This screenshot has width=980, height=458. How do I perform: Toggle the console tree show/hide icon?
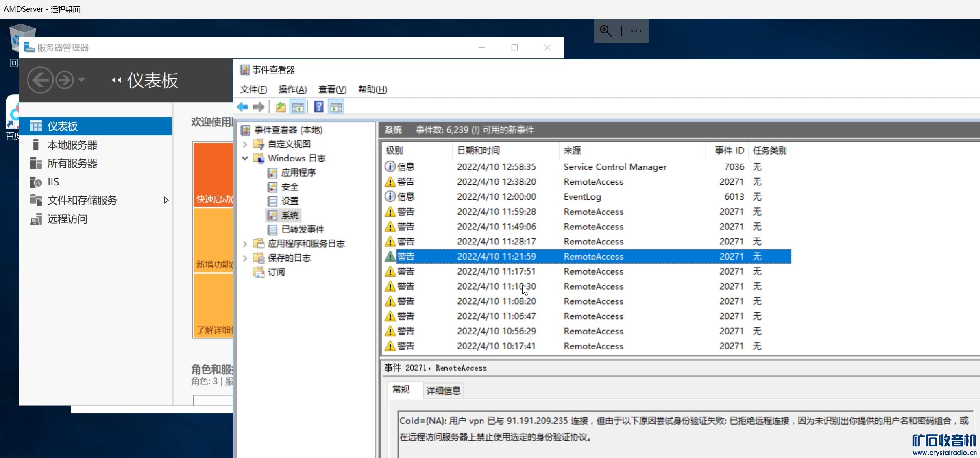click(298, 107)
